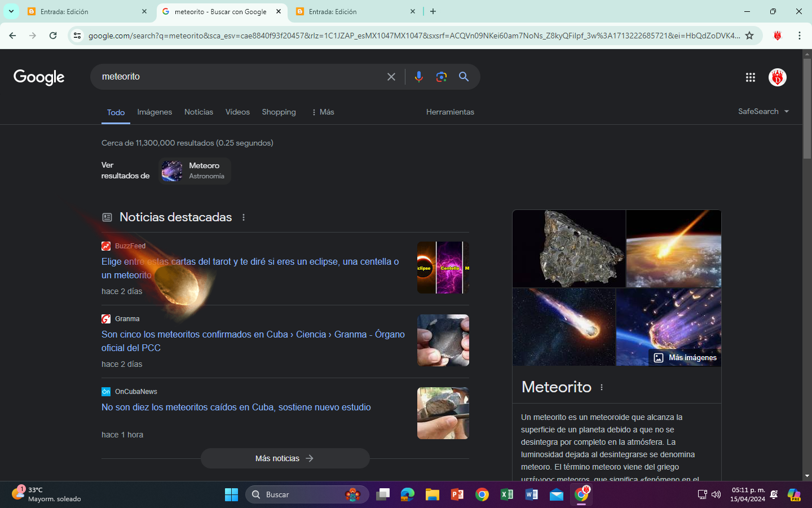Image resolution: width=812 pixels, height=508 pixels.
Task: Open fireball over Earth image
Action: coord(674,248)
